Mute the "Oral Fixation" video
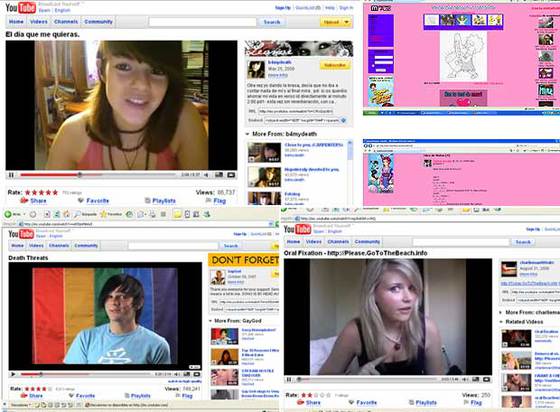Screen dimensions: 560x412 [x=465, y=379]
